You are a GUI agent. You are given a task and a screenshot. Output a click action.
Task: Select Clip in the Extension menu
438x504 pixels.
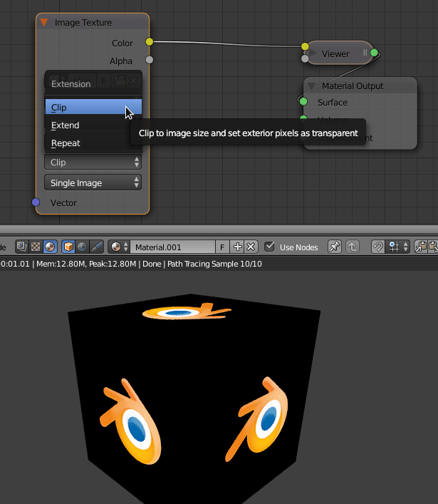93,107
